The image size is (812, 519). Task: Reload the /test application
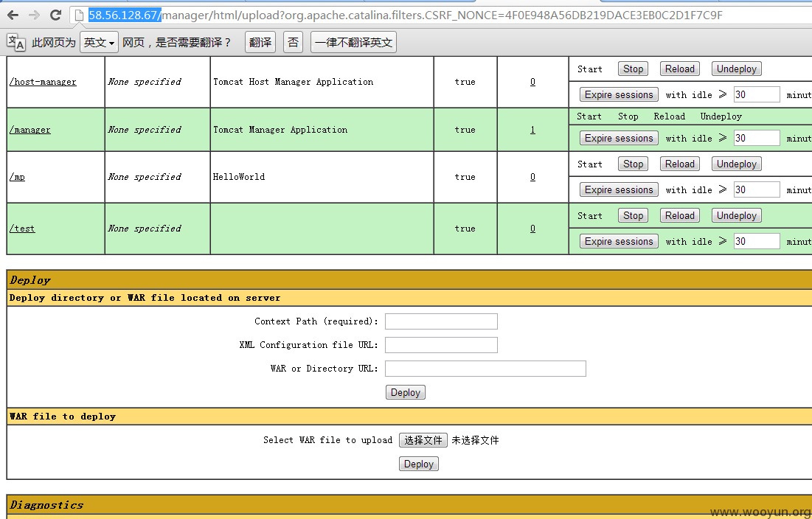coord(679,216)
